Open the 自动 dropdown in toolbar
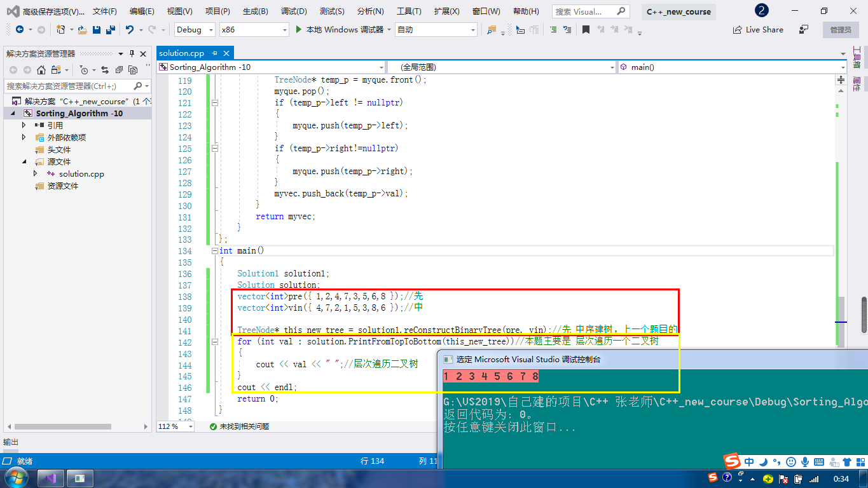Image resolution: width=868 pixels, height=488 pixels. 436,30
